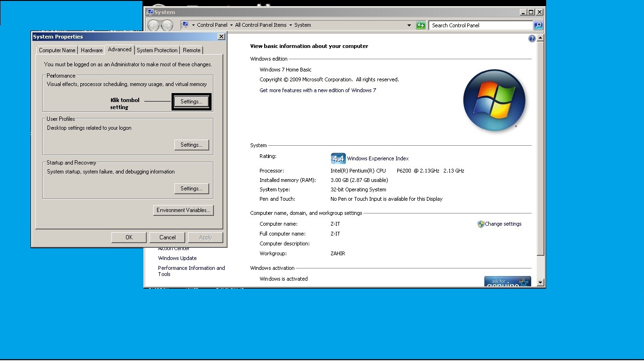Click scrollbar down arrow in System window
This screenshot has width=644, height=362.
pos(540,283)
